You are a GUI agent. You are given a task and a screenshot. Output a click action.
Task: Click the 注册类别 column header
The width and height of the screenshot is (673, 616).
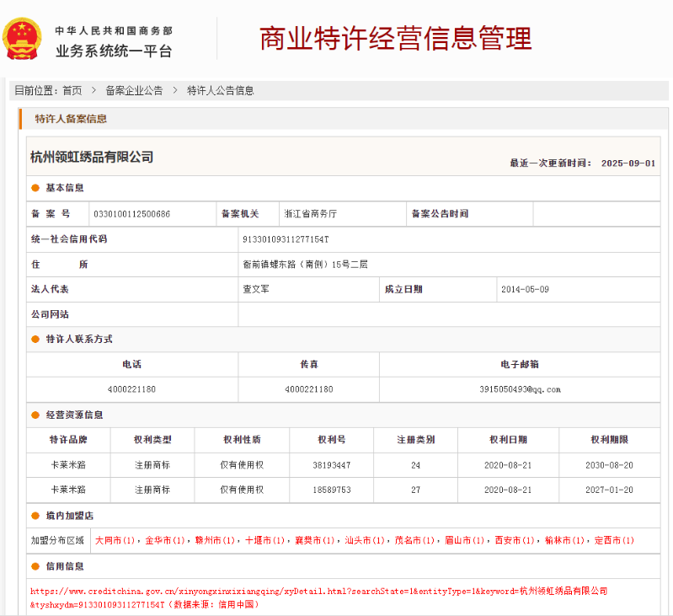(415, 440)
